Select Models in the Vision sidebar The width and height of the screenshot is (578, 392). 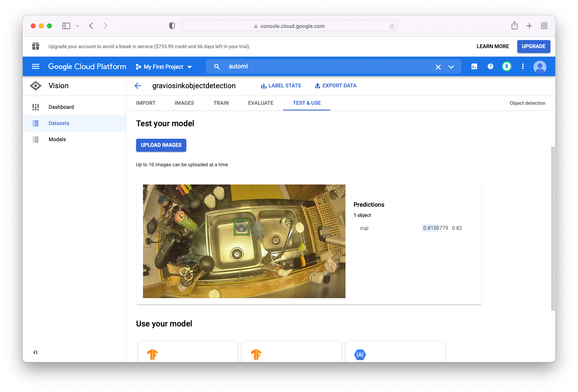click(x=57, y=139)
